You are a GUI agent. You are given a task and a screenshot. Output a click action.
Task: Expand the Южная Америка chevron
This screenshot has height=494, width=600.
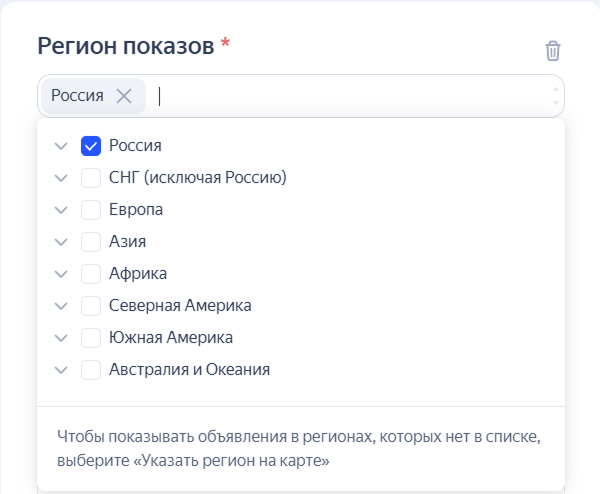[x=61, y=338]
